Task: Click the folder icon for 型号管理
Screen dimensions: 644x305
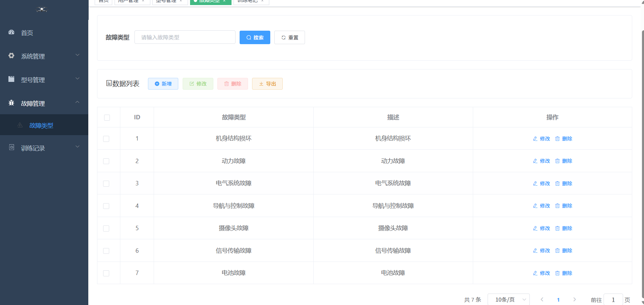Action: point(11,79)
